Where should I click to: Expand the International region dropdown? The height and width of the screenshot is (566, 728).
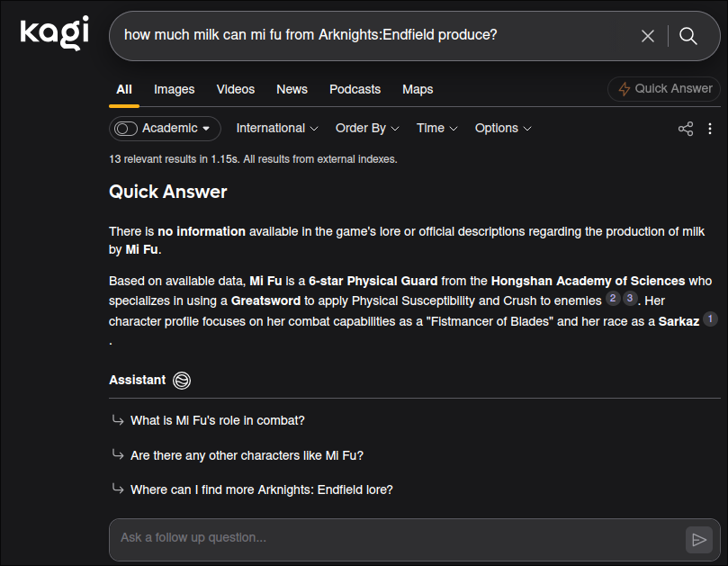(277, 128)
